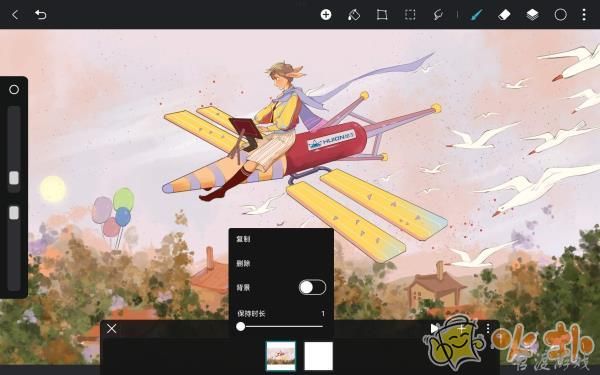600x375 pixels.
Task: Close the animation timeline panel
Action: (112, 328)
